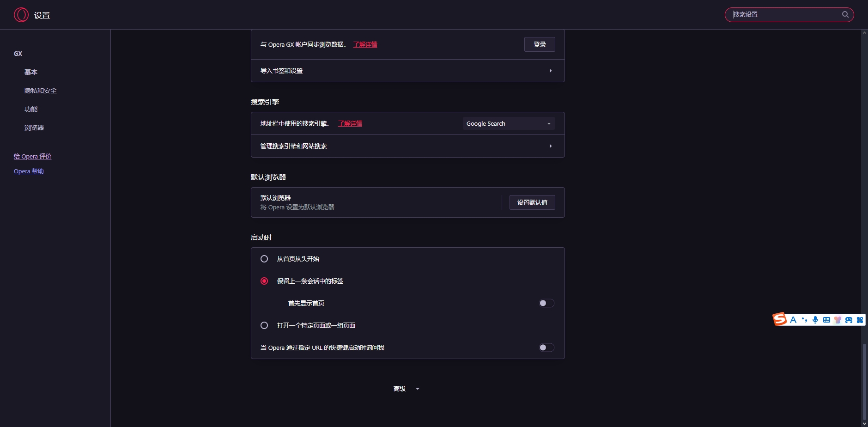Expand 管理搜索引擎和网站搜索 row
The height and width of the screenshot is (427, 868).
pos(407,146)
